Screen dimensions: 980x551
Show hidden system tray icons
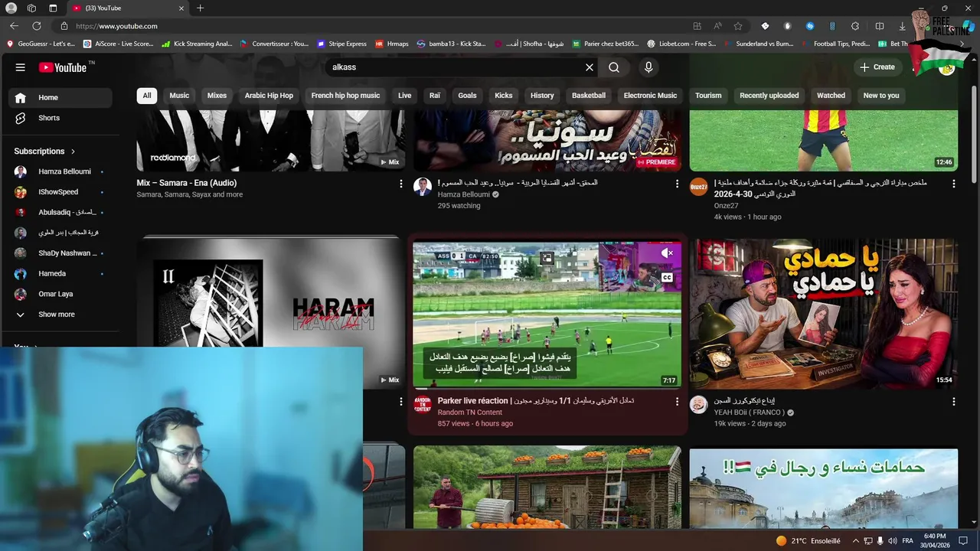click(854, 541)
